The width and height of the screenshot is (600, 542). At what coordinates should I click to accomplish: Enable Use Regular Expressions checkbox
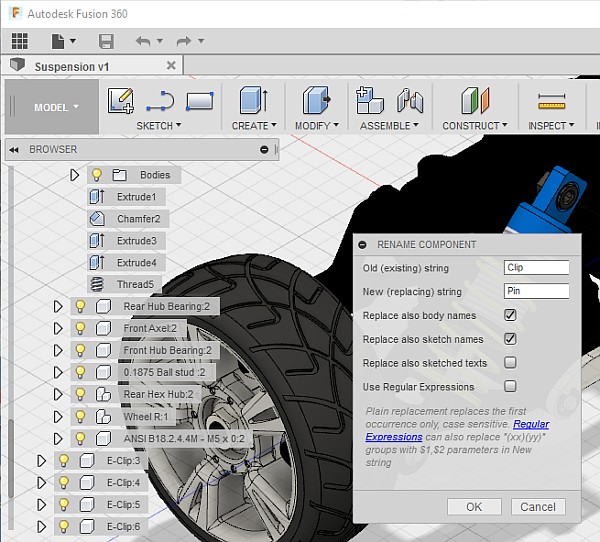pos(510,386)
